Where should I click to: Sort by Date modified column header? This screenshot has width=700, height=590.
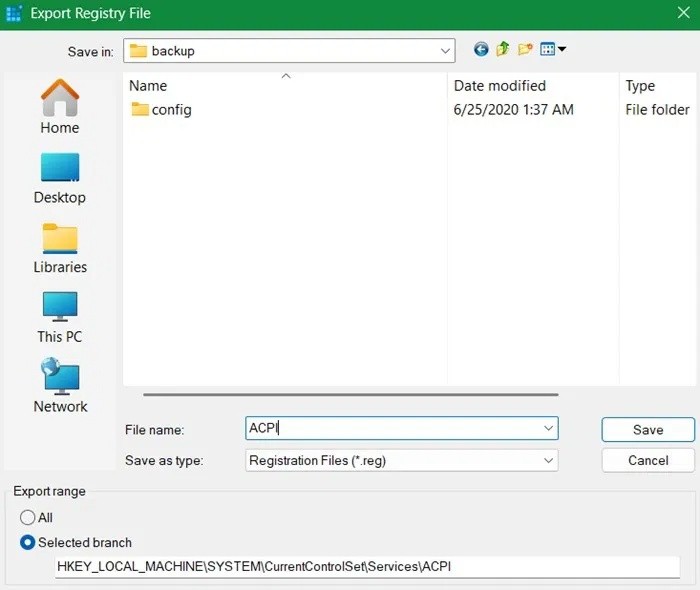pyautogui.click(x=500, y=86)
